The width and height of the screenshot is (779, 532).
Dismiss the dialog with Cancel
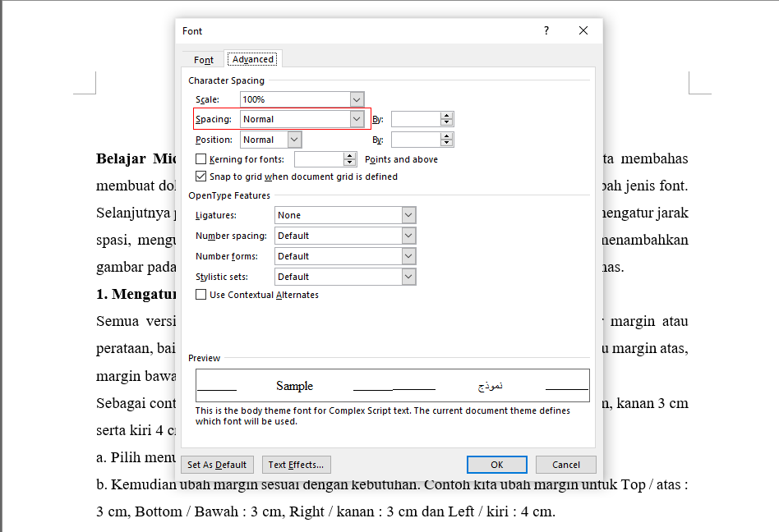pos(565,464)
